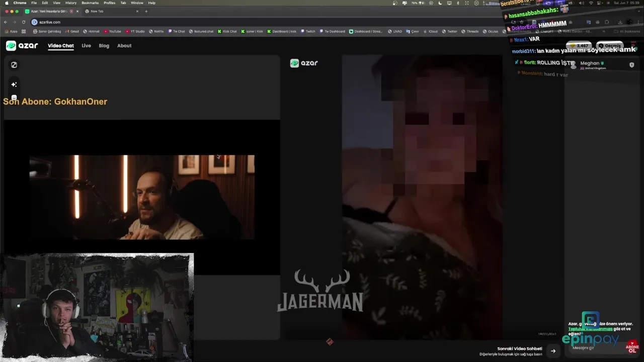Open the Profiles menu
This screenshot has height=362, width=644.
(x=109, y=3)
